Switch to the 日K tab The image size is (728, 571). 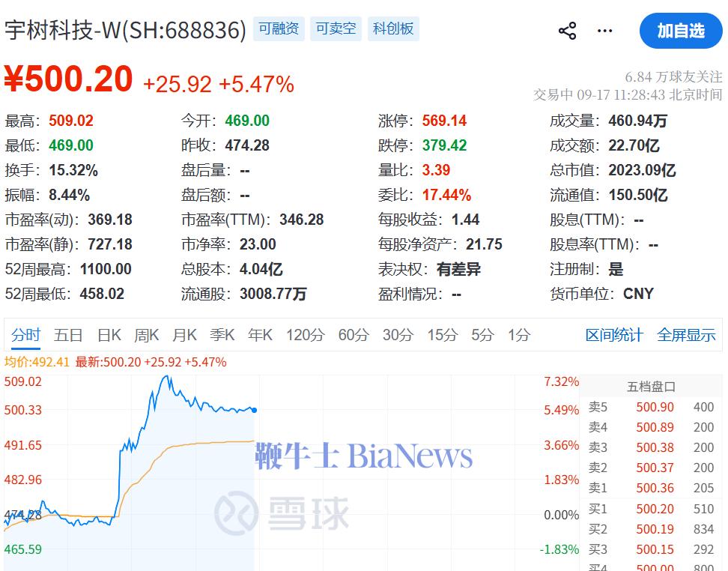coord(109,335)
